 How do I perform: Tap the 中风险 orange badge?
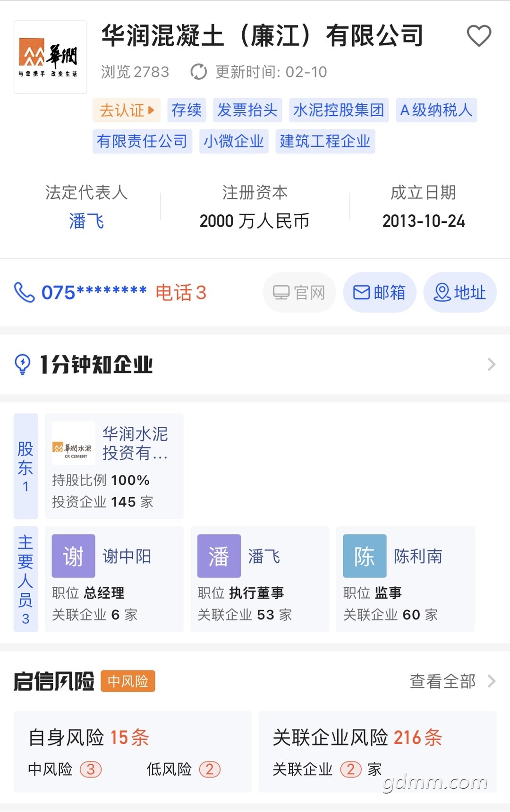pos(128,681)
